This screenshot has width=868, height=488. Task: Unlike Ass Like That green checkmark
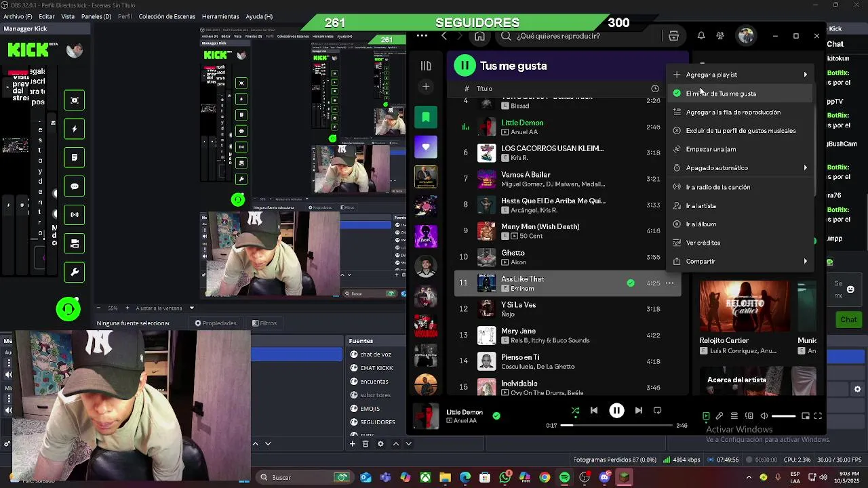pyautogui.click(x=631, y=283)
